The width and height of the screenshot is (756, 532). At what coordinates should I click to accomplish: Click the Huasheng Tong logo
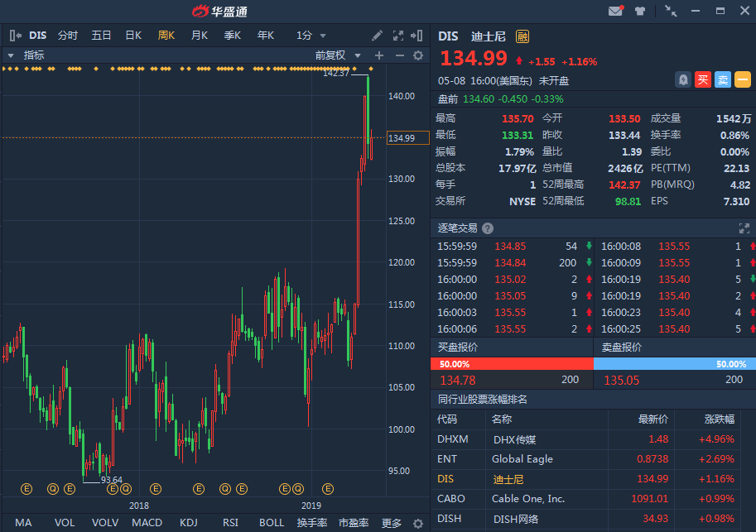(x=220, y=11)
